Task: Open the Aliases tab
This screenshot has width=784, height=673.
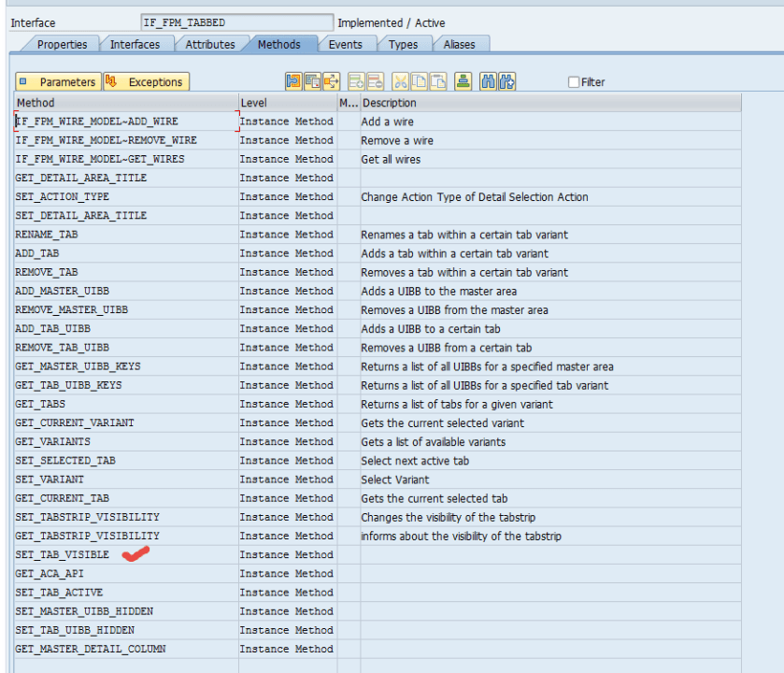Action: 459,45
